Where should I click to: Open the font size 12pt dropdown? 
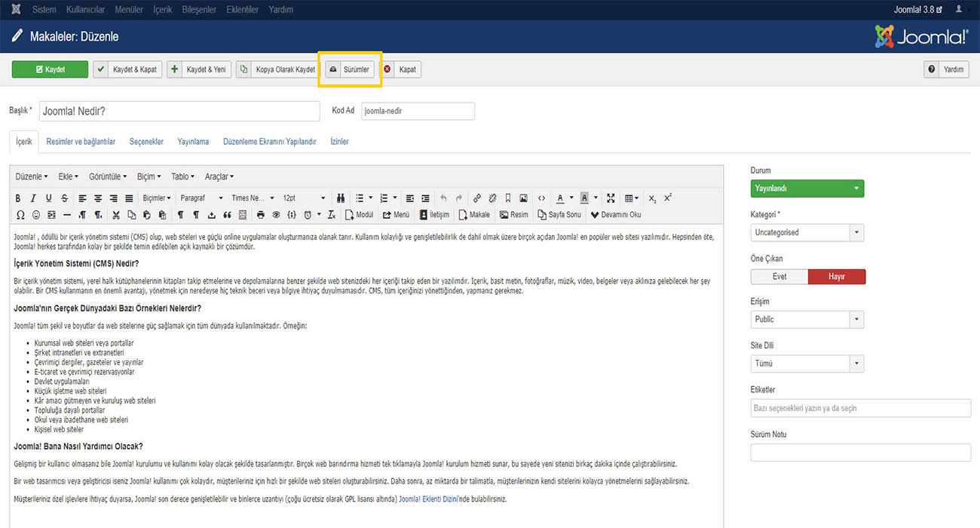click(x=304, y=198)
